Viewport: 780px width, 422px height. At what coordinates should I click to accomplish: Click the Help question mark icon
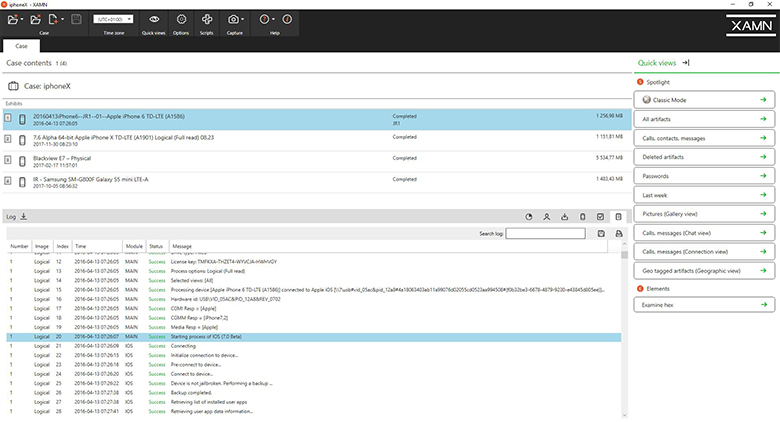(264, 19)
